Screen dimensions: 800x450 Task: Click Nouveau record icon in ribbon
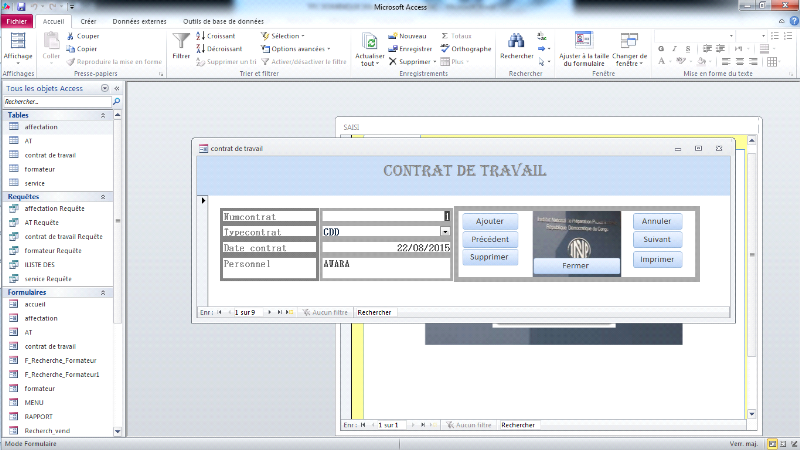tap(393, 35)
